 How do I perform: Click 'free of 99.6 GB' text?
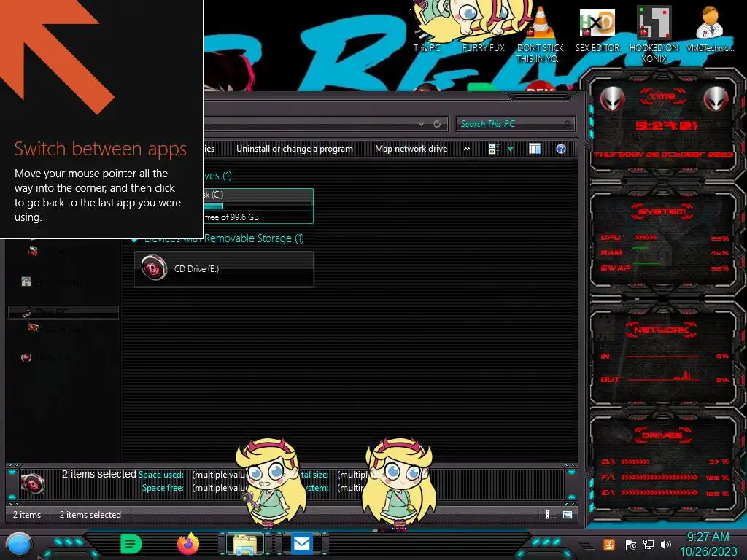pos(231,217)
